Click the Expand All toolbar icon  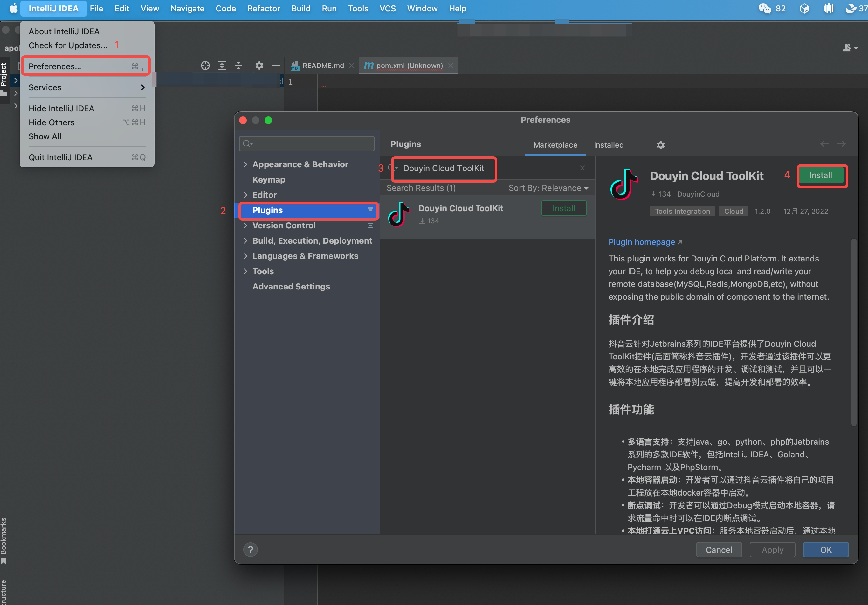pos(222,66)
